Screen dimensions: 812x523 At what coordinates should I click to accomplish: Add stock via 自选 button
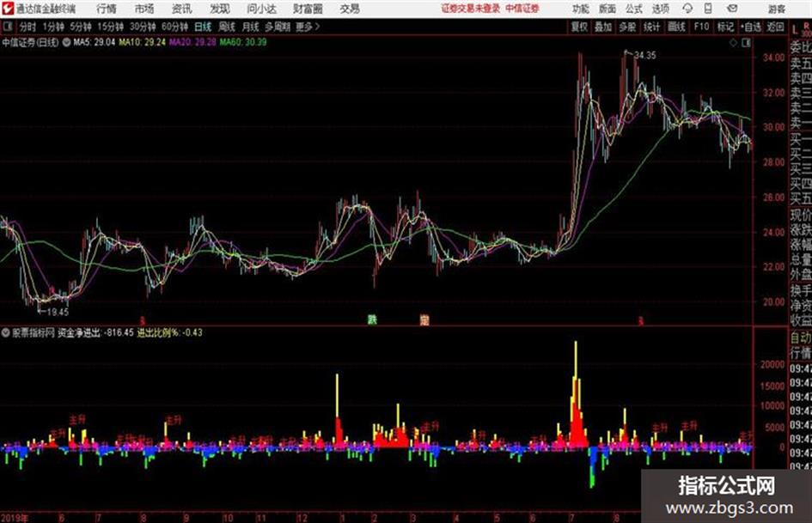coord(751,27)
